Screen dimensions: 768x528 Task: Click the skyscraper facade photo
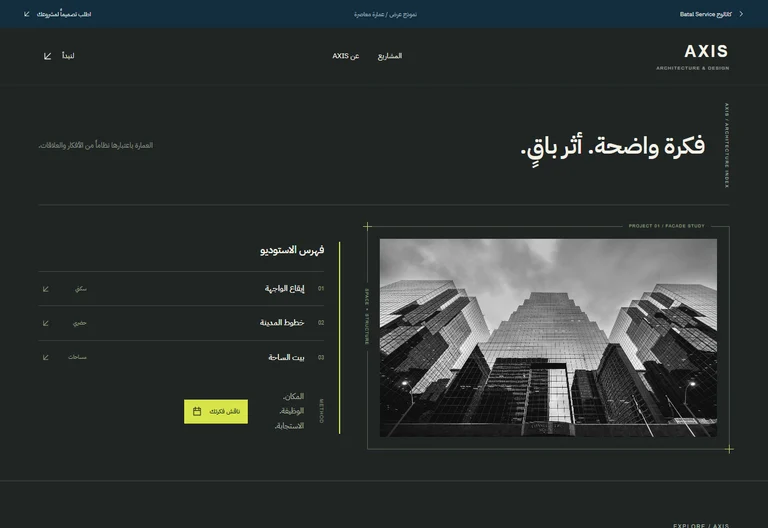point(548,337)
